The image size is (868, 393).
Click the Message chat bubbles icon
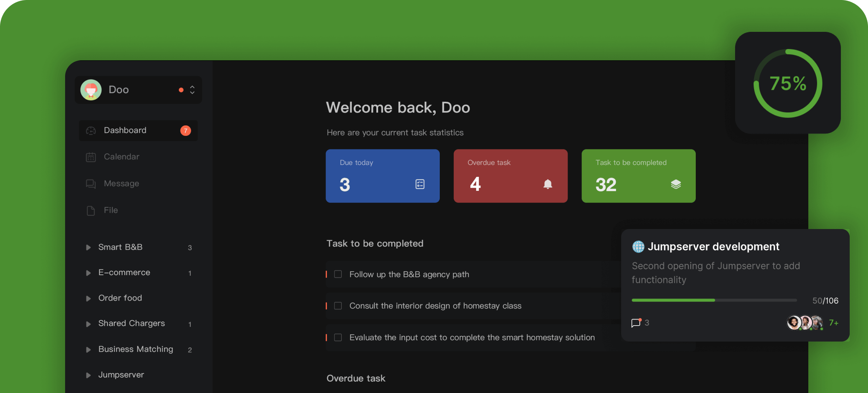91,184
